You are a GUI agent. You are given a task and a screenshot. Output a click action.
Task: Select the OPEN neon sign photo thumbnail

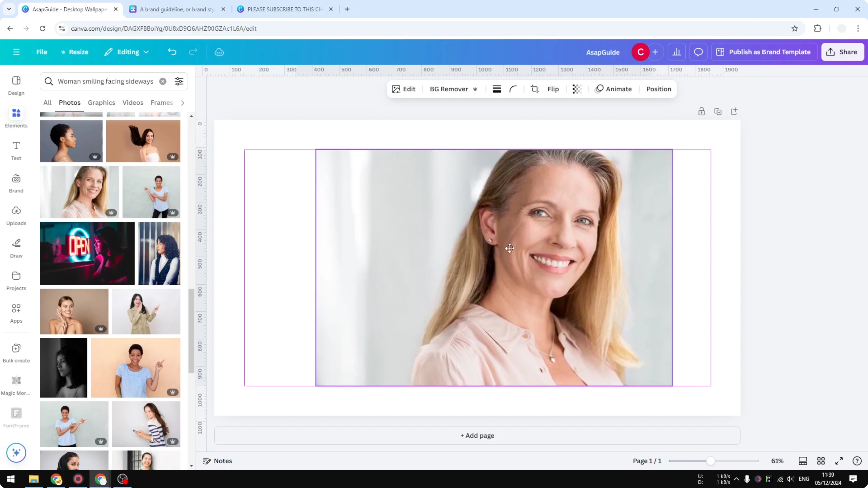[x=87, y=253]
